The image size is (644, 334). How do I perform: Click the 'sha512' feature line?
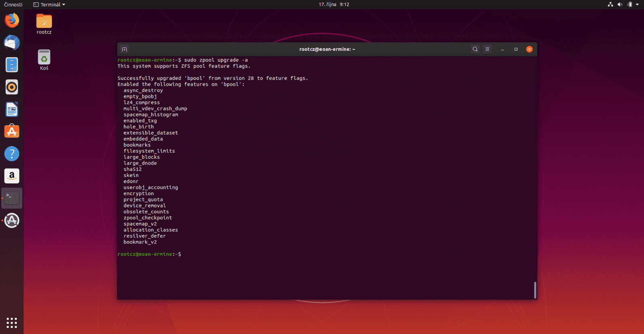[x=133, y=169]
